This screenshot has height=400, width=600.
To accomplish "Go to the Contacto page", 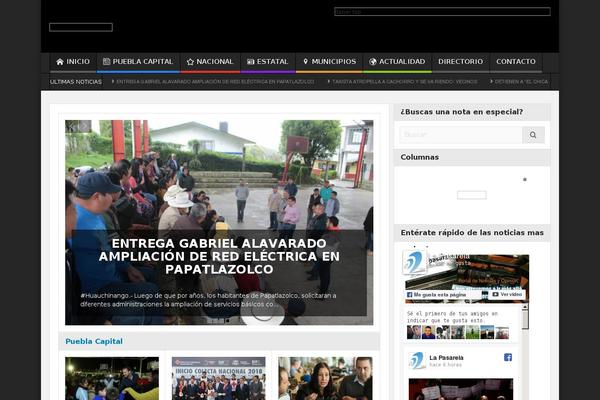I will click(516, 62).
